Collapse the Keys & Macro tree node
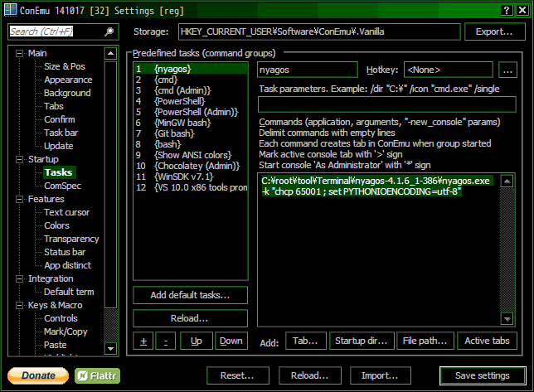This screenshot has width=534, height=392. (x=19, y=305)
